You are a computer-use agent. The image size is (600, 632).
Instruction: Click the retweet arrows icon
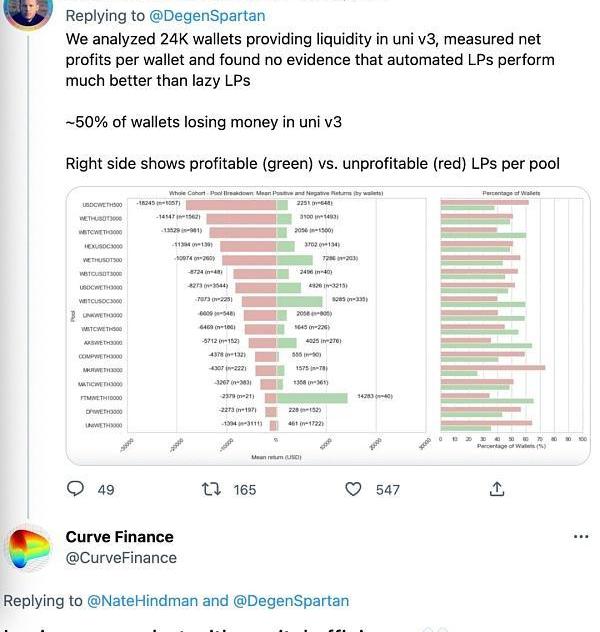coord(212,488)
